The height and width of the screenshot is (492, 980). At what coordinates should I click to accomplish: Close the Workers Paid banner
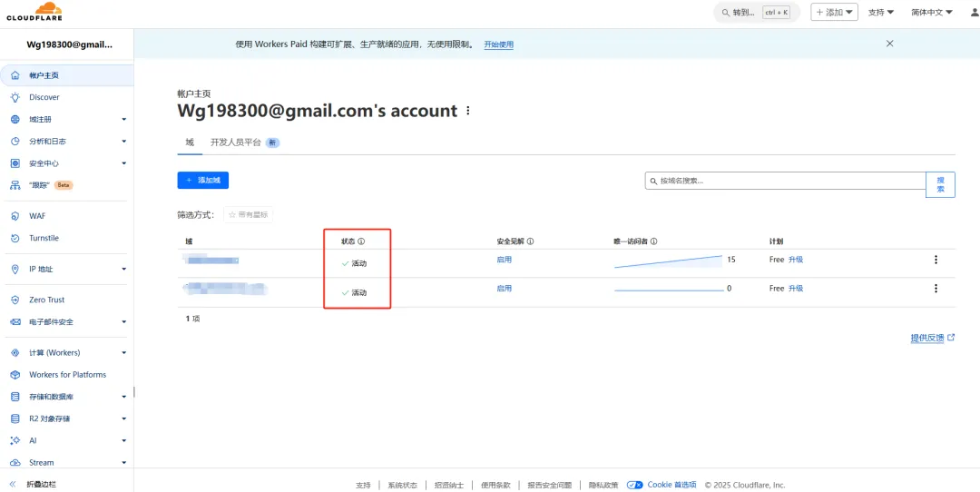(890, 44)
